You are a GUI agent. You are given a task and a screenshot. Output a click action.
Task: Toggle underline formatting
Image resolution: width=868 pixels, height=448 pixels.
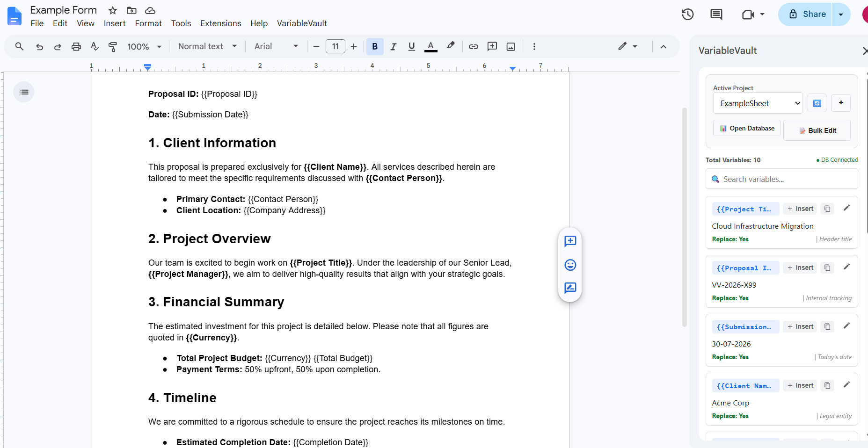pyautogui.click(x=412, y=46)
